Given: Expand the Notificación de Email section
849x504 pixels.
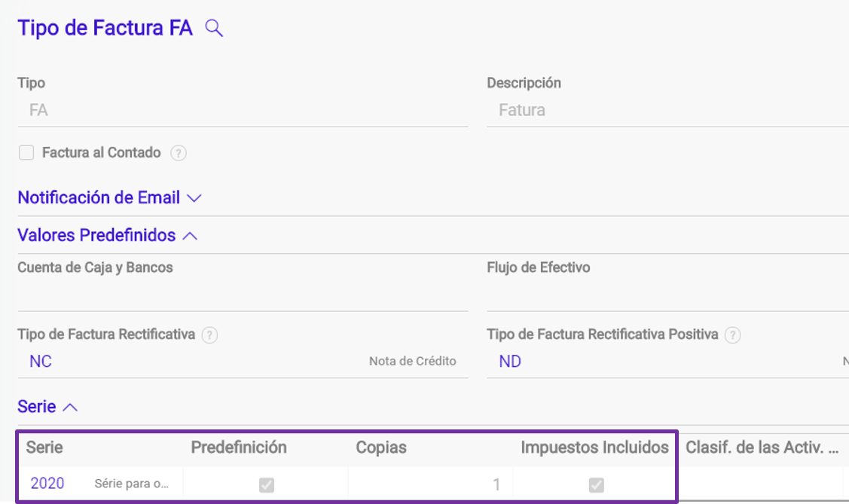Looking at the screenshot, I should coord(109,197).
